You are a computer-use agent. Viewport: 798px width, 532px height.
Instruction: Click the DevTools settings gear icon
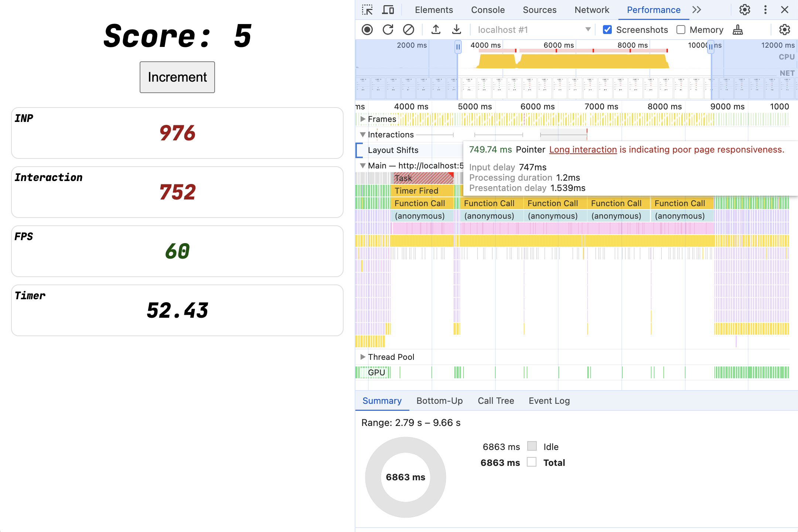pyautogui.click(x=744, y=10)
